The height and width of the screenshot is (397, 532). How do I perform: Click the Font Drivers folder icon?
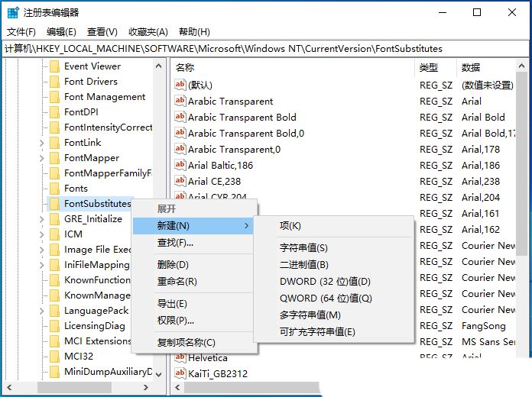(54, 82)
